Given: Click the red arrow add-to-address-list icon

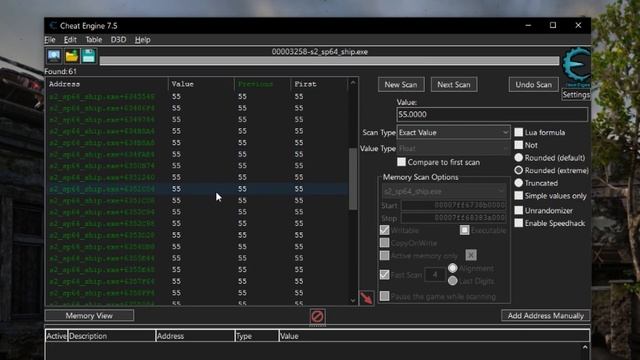Looking at the screenshot, I should click(367, 298).
